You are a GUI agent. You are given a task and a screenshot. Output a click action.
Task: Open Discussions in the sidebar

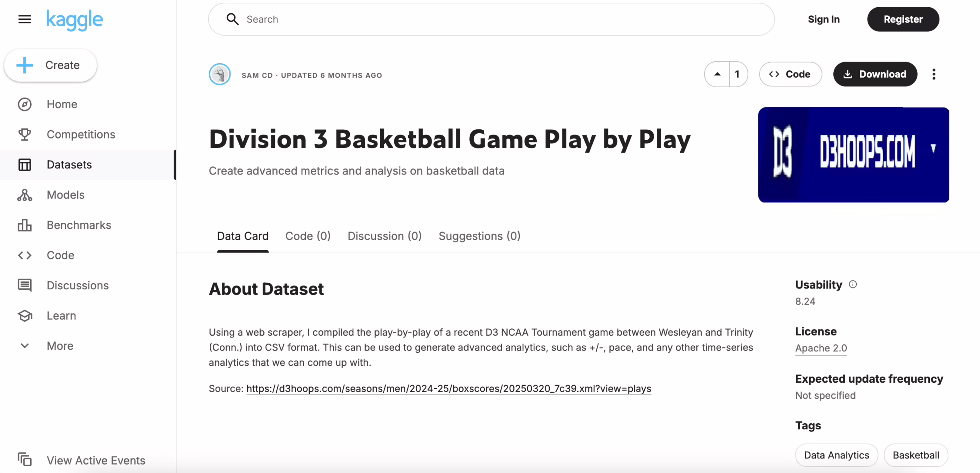(77, 285)
